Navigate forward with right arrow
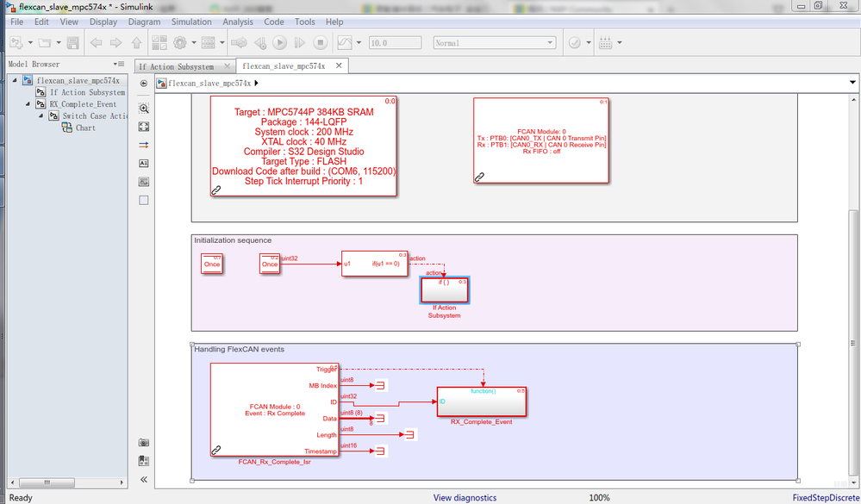The width and height of the screenshot is (861, 504). 115,42
